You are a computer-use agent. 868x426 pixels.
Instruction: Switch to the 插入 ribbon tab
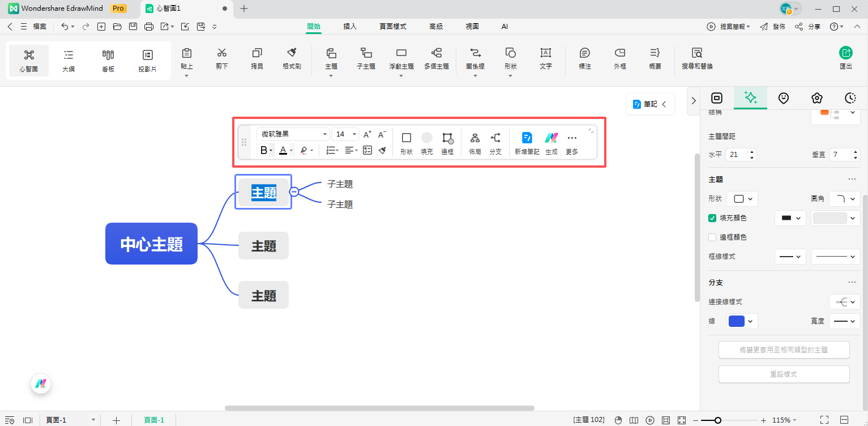350,27
